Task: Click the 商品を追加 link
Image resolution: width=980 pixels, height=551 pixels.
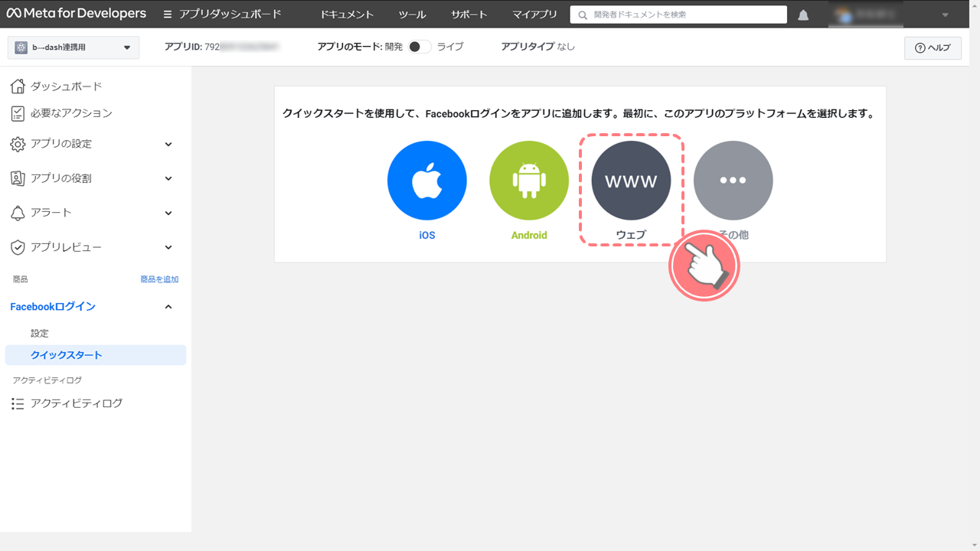Action: (159, 279)
